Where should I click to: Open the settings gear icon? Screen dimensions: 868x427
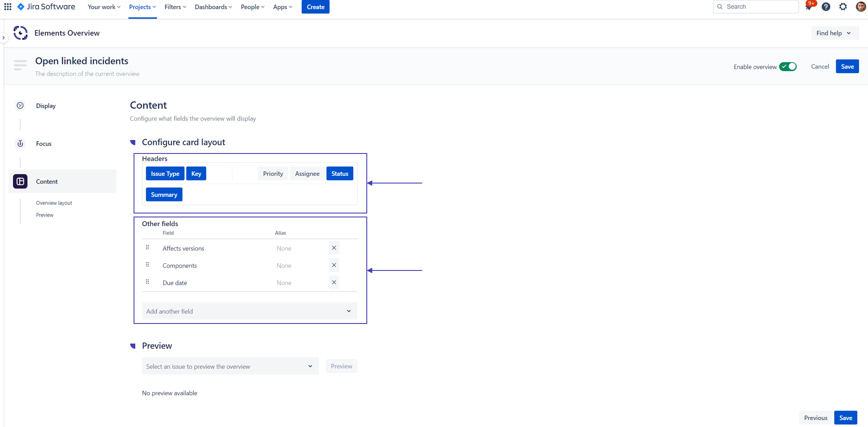tap(843, 7)
